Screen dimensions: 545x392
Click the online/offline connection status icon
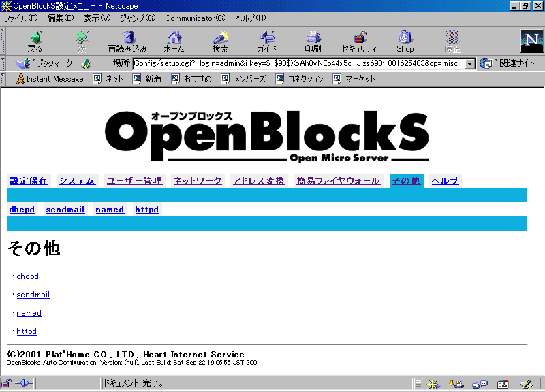(x=24, y=384)
